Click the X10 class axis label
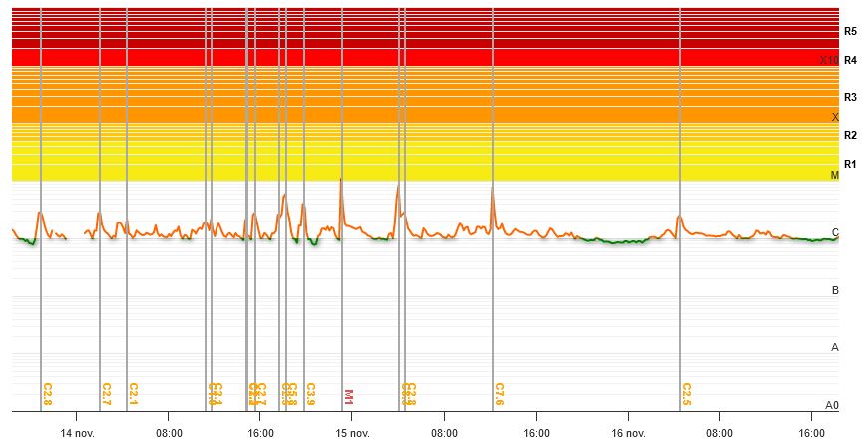Image resolution: width=868 pixels, height=444 pixels. [829, 61]
